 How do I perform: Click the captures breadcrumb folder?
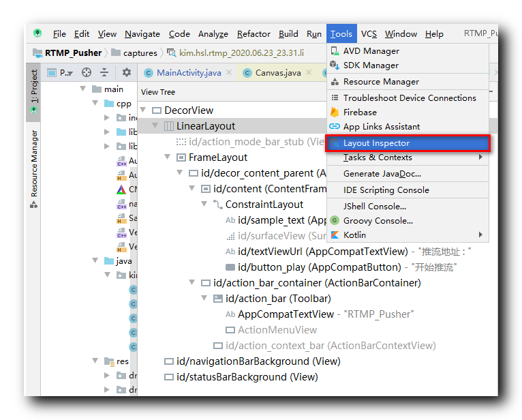pyautogui.click(x=134, y=53)
